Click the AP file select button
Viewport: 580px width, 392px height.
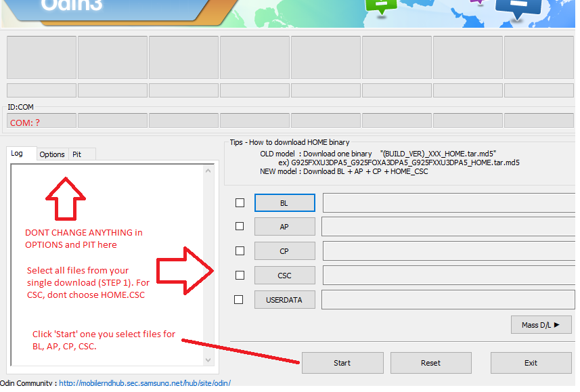point(284,227)
